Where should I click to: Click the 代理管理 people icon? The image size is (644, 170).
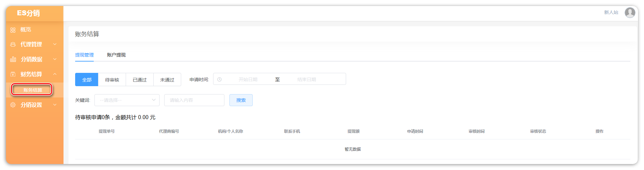[13, 44]
